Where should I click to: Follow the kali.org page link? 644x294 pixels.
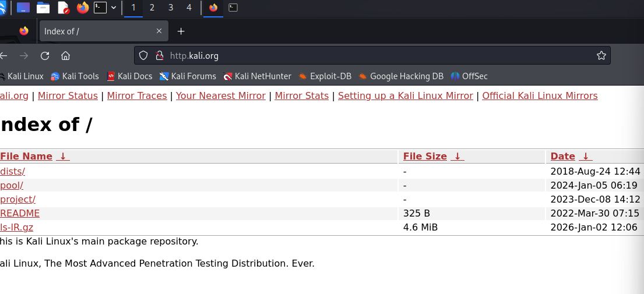point(15,96)
